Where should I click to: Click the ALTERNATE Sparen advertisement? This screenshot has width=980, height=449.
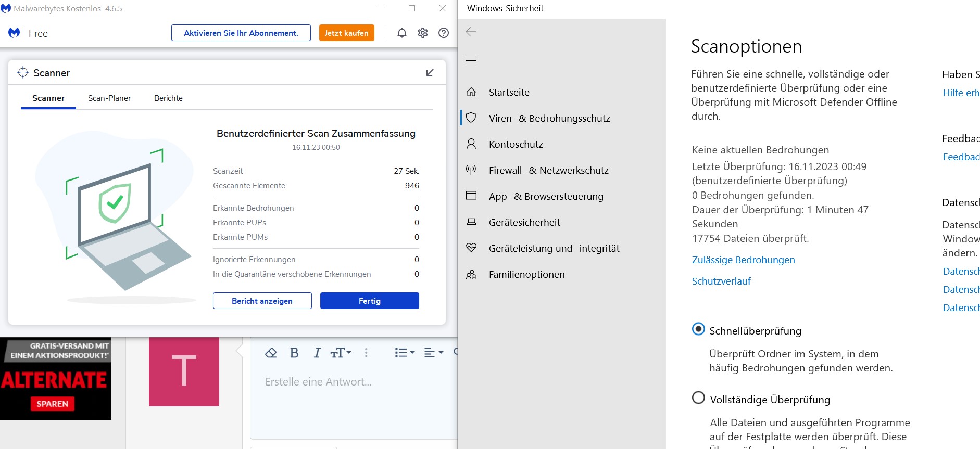coord(55,379)
